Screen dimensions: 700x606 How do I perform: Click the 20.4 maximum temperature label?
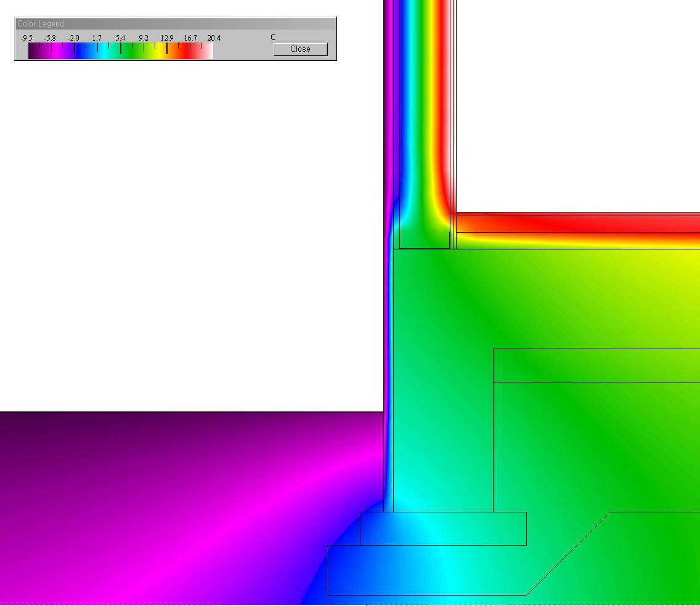(214, 38)
